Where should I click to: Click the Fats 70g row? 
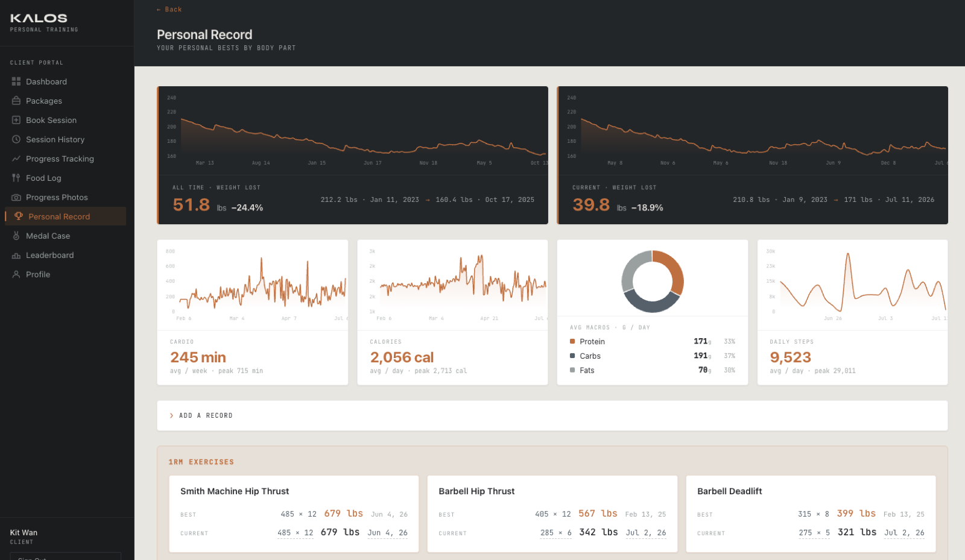(x=653, y=370)
